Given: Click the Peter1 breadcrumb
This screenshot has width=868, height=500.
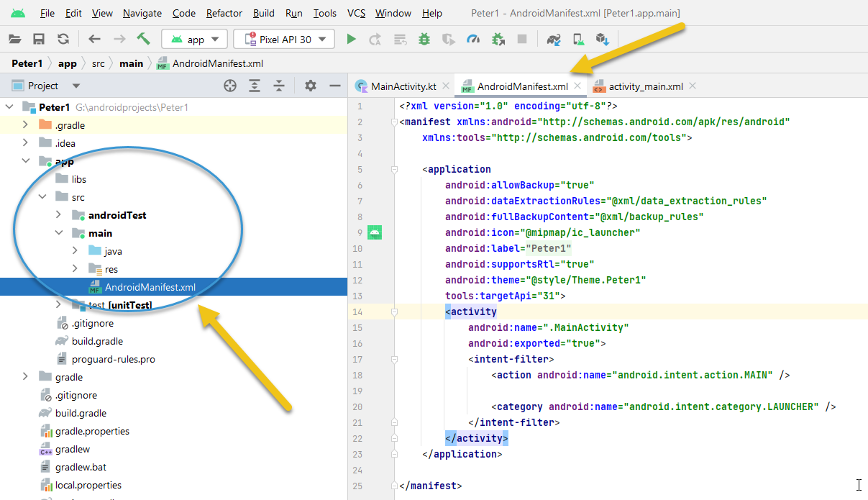Looking at the screenshot, I should (27, 63).
